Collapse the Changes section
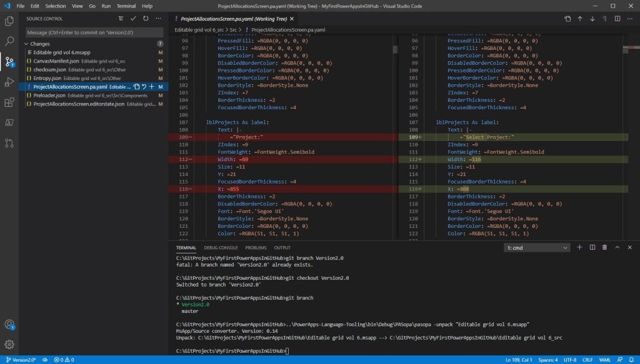Screen dimensions: 640x364 (x=27, y=44)
